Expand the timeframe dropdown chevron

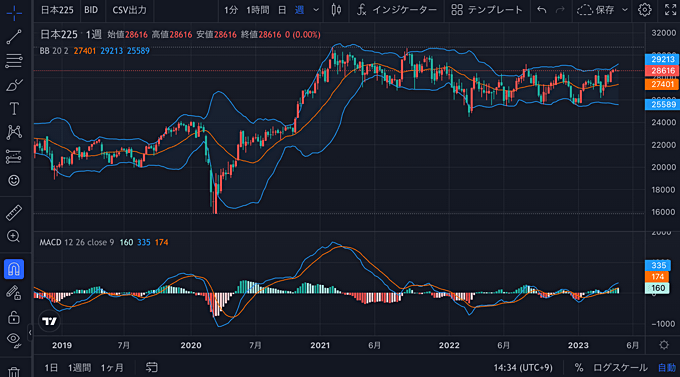click(316, 10)
